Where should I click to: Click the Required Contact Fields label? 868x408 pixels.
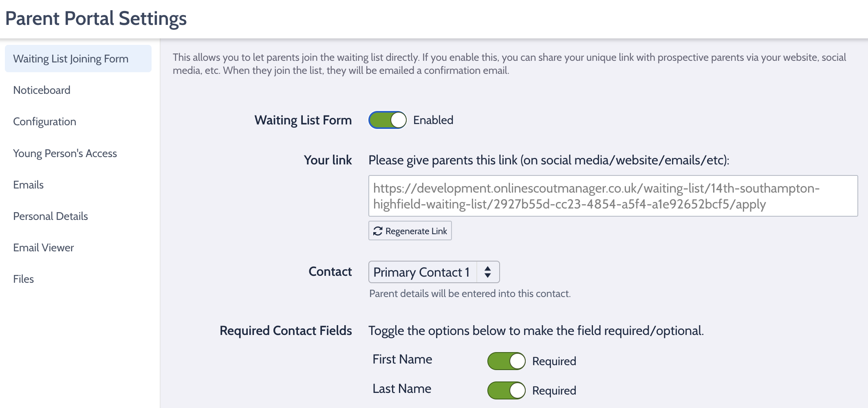click(x=285, y=330)
